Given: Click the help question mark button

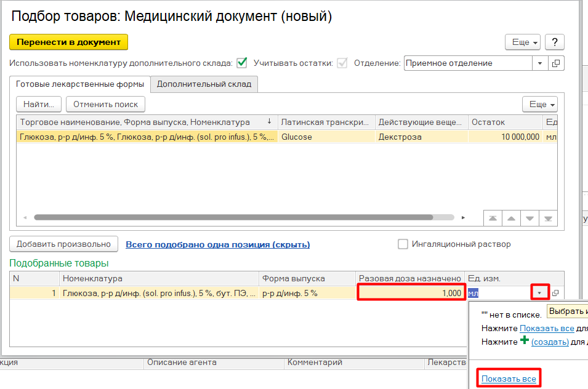Looking at the screenshot, I should (x=555, y=42).
